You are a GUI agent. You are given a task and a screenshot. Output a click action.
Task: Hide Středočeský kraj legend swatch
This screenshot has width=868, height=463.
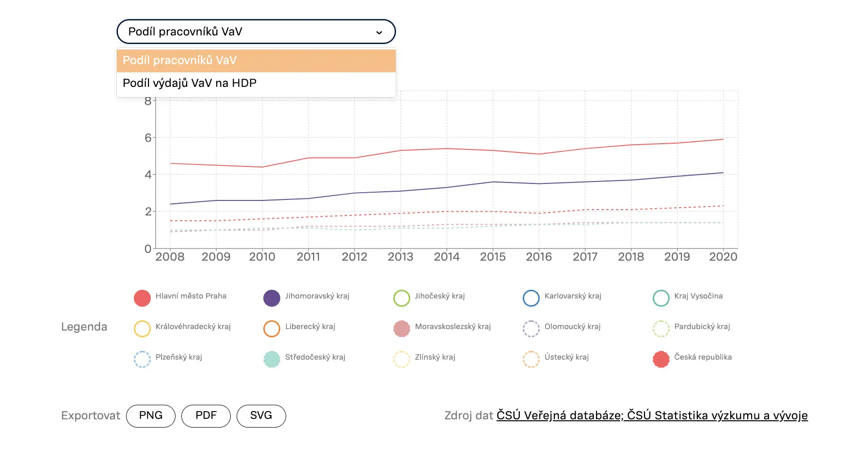click(272, 359)
